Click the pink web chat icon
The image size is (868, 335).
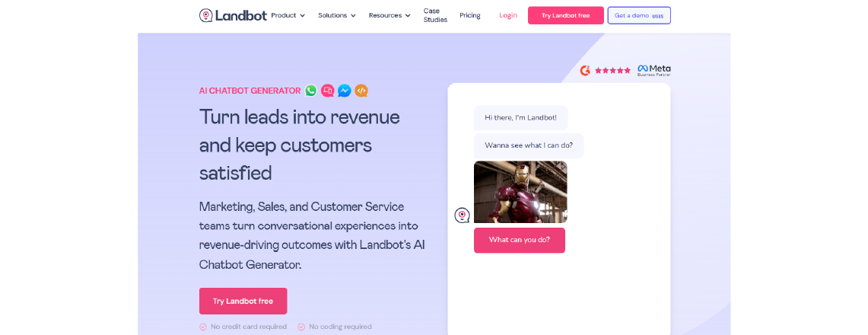328,91
